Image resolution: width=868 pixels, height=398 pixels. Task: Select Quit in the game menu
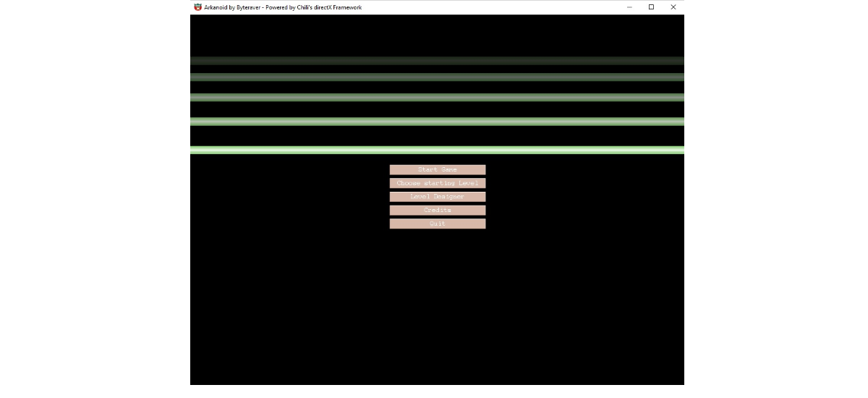tap(438, 224)
